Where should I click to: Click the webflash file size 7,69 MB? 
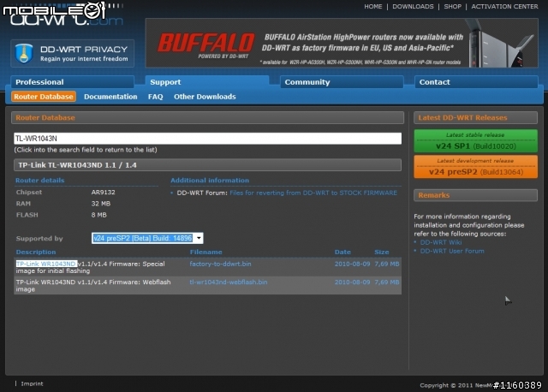pyautogui.click(x=386, y=282)
